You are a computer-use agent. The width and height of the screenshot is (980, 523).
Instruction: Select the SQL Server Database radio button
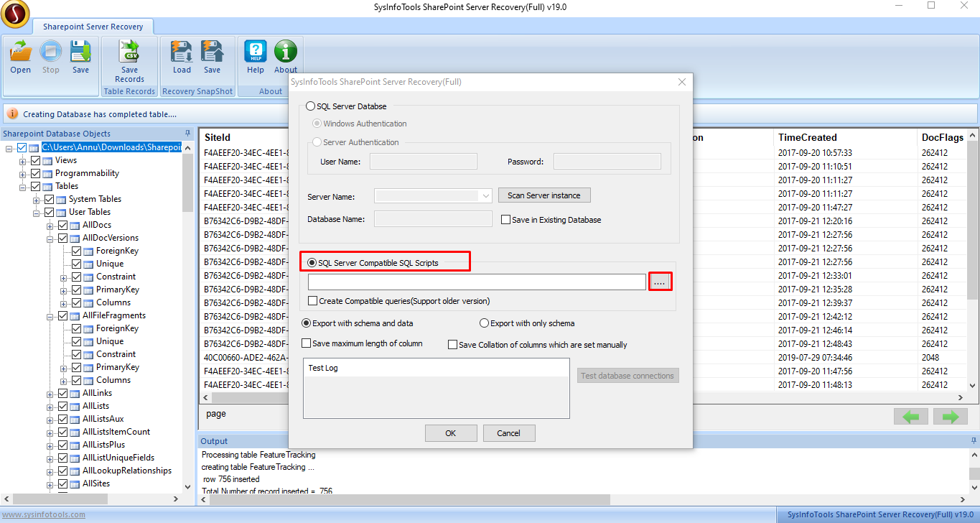310,106
